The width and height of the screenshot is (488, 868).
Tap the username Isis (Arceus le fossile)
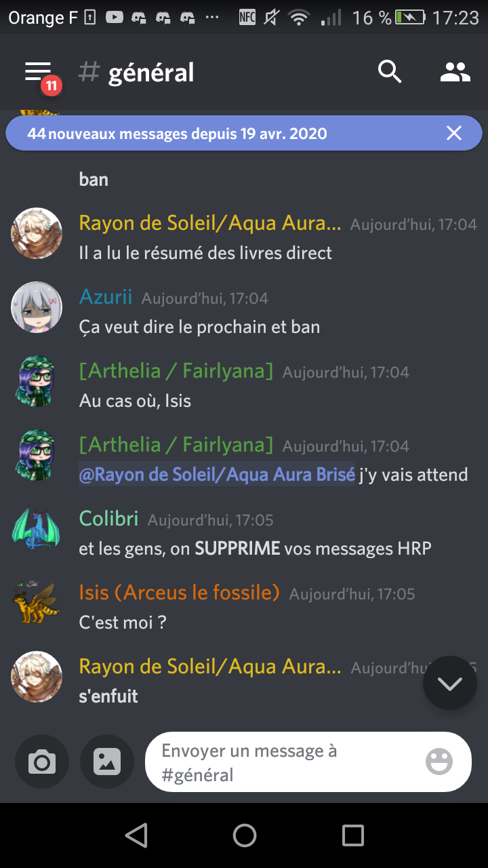point(180,593)
